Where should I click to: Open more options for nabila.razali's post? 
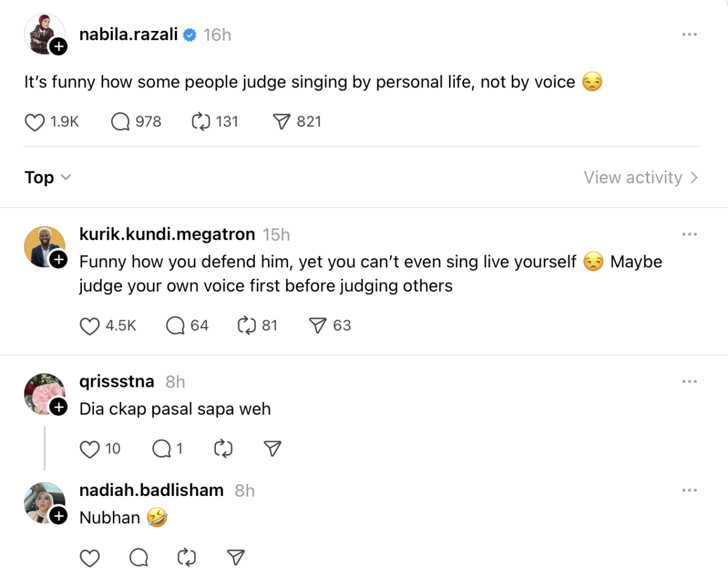click(x=689, y=35)
